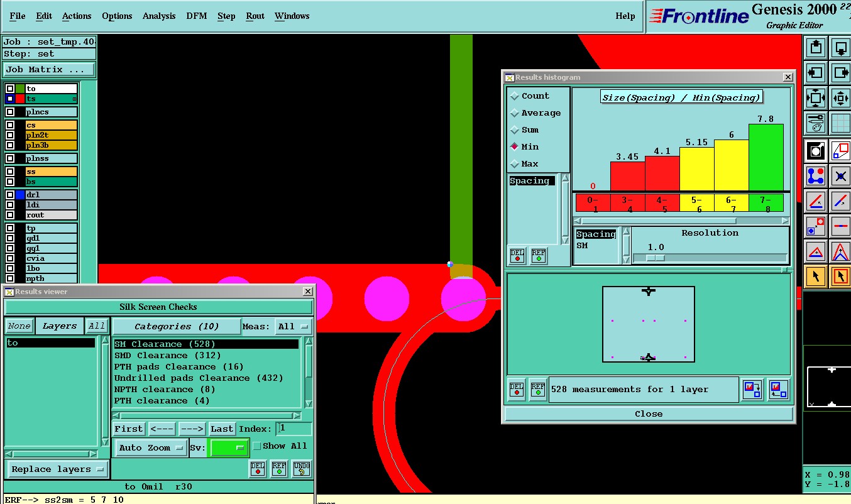The width and height of the screenshot is (851, 504).
Task: Select the Average radio option
Action: pyautogui.click(x=536, y=113)
